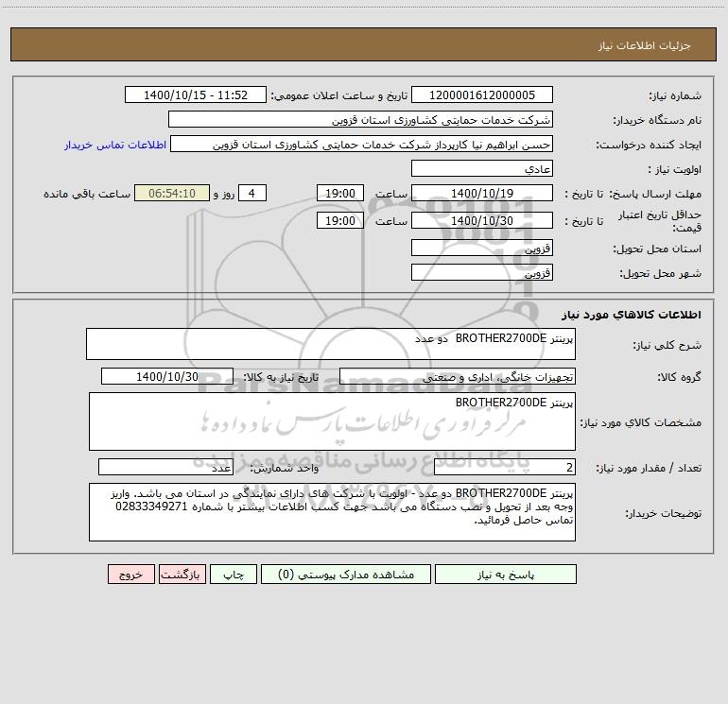The image size is (728, 704).
Task: Click the تاریخ و ساعت اعلان عمومی label
Action: pos(338,95)
